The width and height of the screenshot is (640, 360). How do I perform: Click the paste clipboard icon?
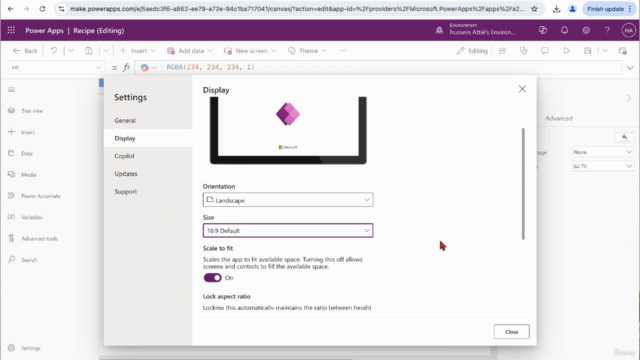click(89, 51)
